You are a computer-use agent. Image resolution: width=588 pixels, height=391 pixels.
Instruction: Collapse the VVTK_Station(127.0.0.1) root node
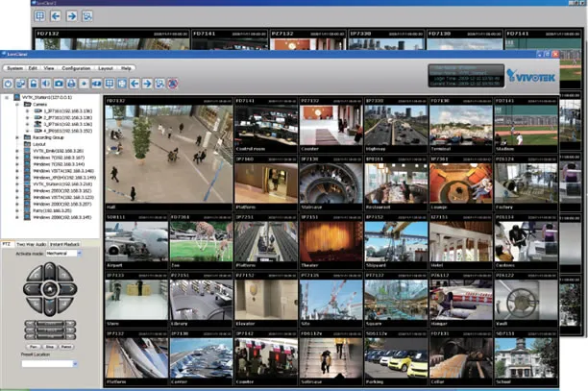pyautogui.click(x=7, y=97)
